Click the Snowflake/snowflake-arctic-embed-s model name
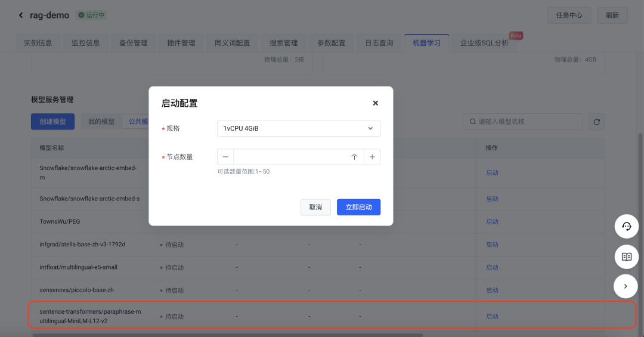Screen dimensions: 644x337 coord(89,199)
